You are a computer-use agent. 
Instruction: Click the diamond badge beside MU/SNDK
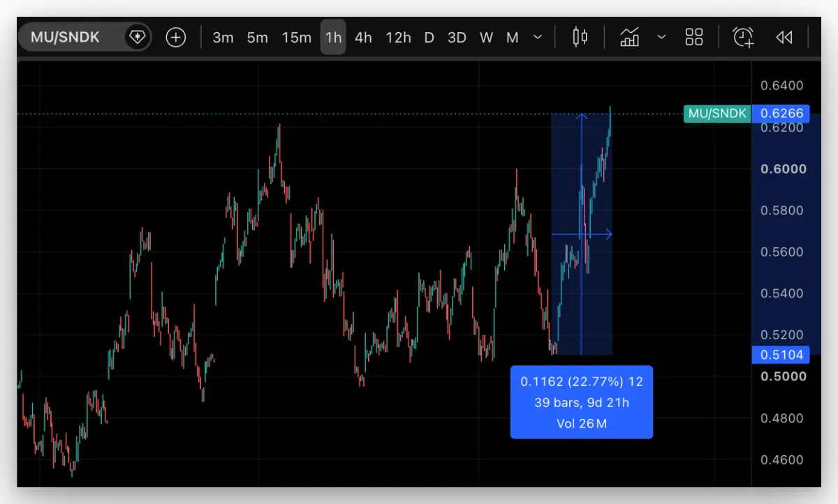[x=137, y=37]
